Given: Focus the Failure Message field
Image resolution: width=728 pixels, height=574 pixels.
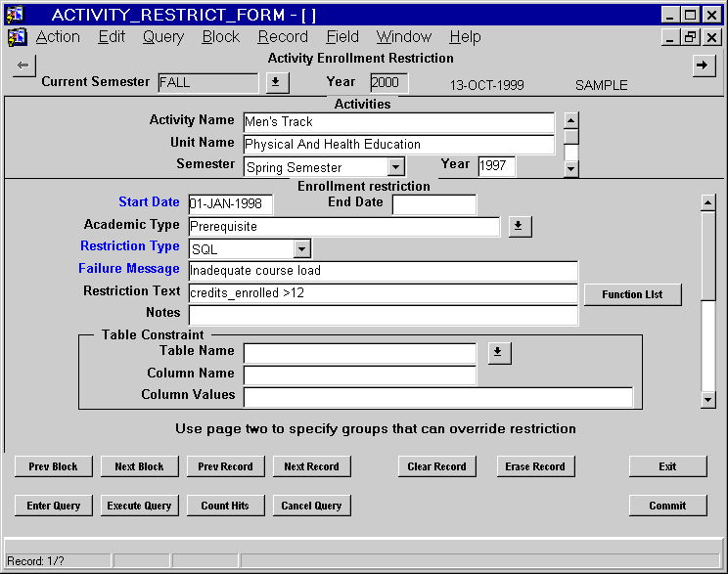Looking at the screenshot, I should (x=384, y=271).
